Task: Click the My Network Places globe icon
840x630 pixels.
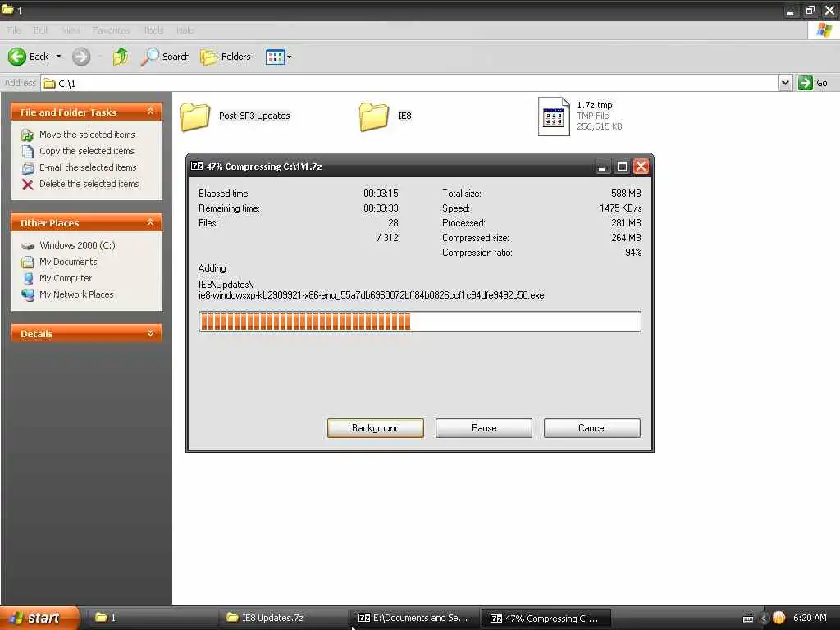Action: point(28,294)
